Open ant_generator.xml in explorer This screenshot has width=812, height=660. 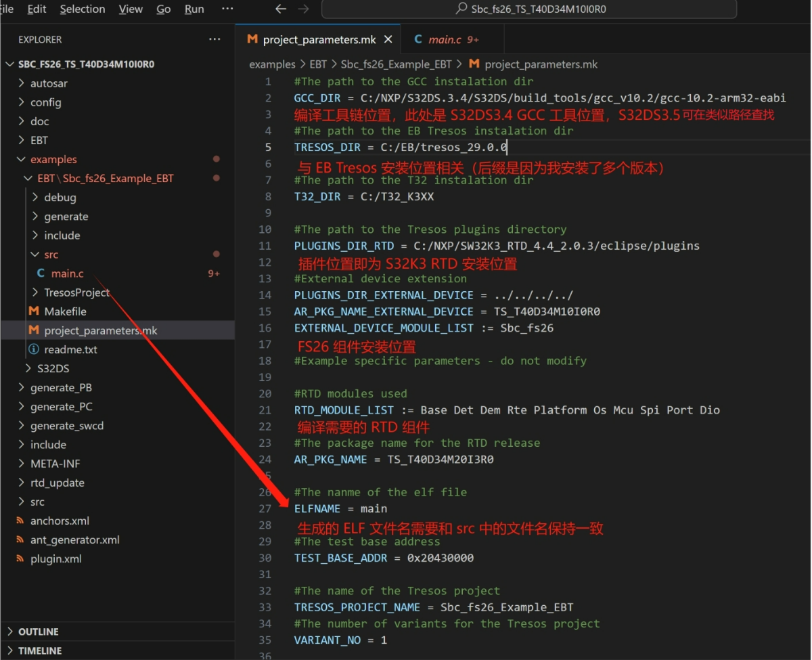pos(74,540)
